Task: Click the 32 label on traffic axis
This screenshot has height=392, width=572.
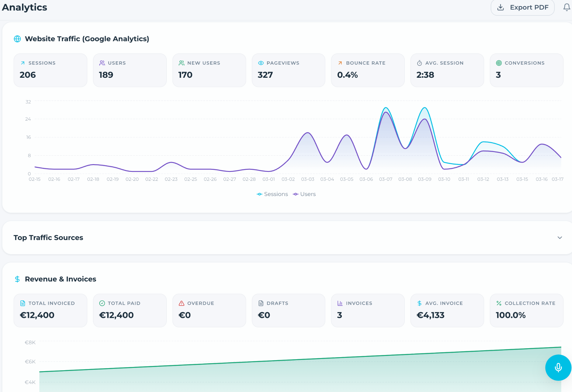Action: pyautogui.click(x=28, y=102)
